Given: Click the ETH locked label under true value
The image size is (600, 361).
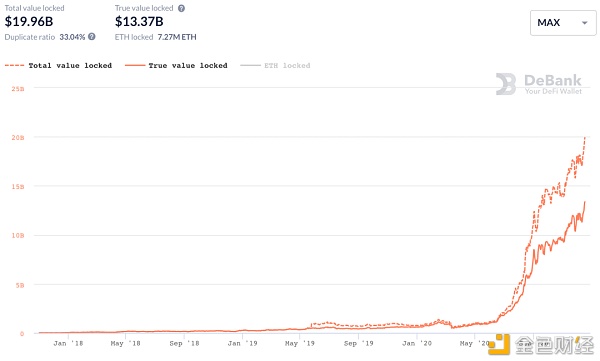Looking at the screenshot, I should [134, 37].
